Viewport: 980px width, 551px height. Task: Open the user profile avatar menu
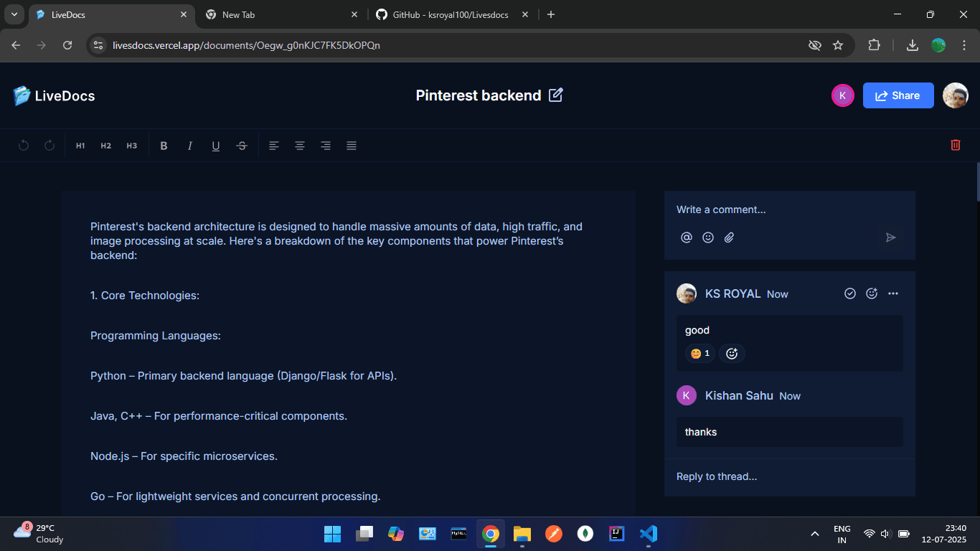(956, 95)
